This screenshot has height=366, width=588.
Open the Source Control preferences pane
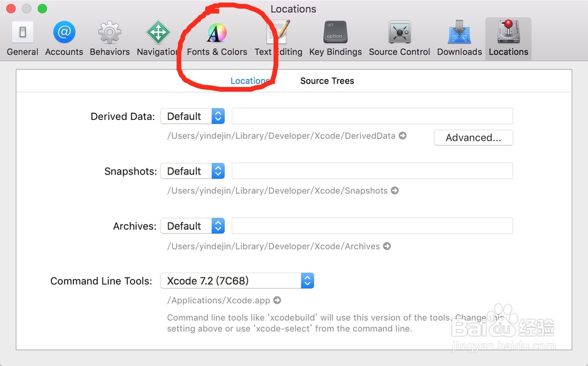399,39
